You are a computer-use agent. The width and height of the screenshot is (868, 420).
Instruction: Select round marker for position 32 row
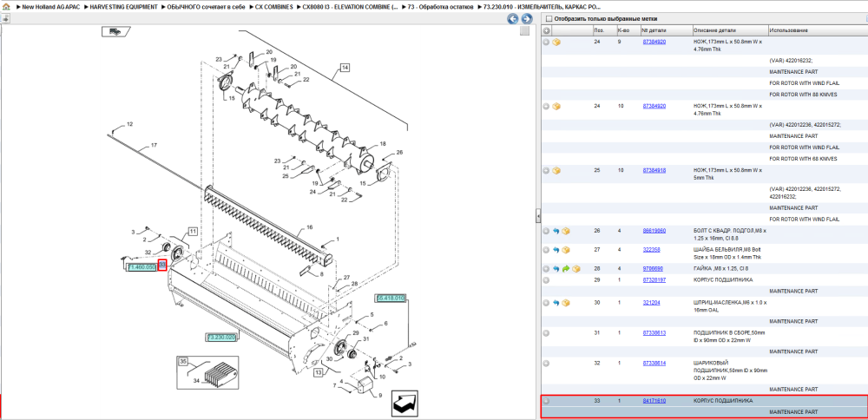[546, 364]
